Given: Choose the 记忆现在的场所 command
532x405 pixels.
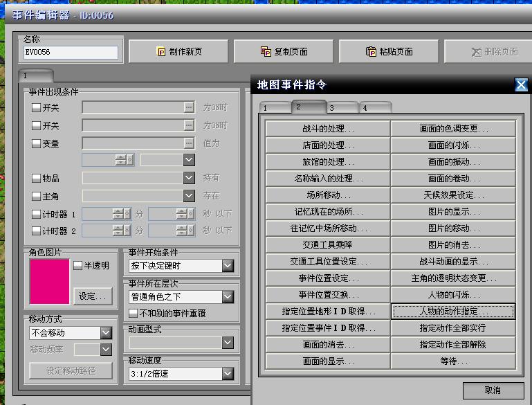Looking at the screenshot, I should tap(328, 212).
